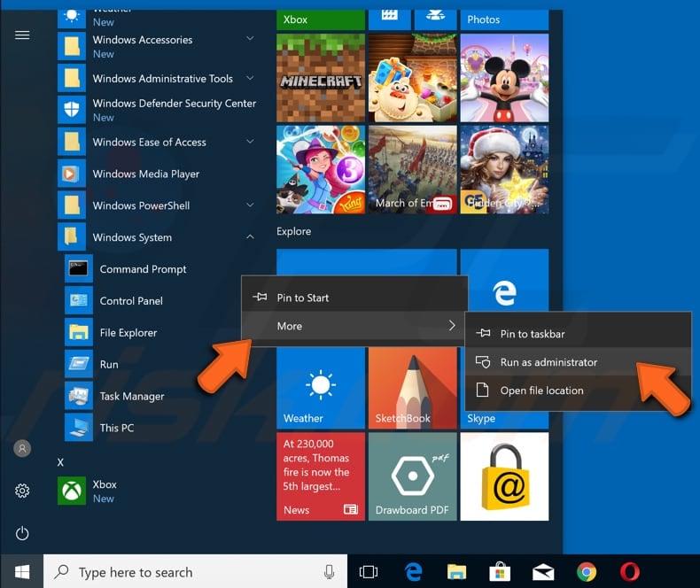Open the padlock @ app tile
700x588 pixels.
click(504, 476)
